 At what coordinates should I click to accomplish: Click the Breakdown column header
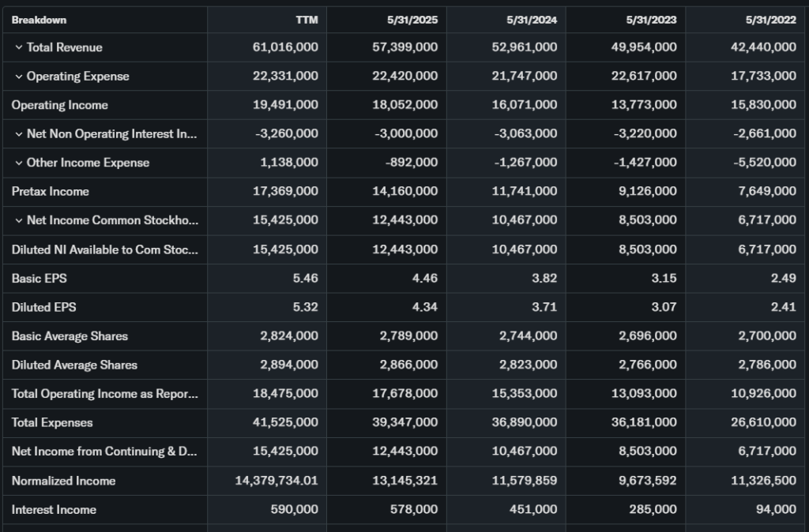tap(39, 20)
